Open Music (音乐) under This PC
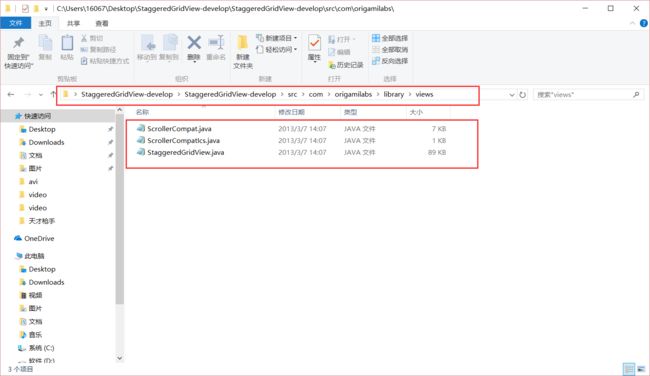 coord(35,335)
